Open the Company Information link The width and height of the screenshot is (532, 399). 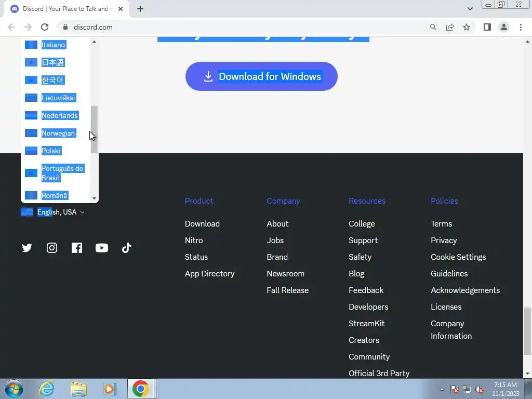click(451, 330)
